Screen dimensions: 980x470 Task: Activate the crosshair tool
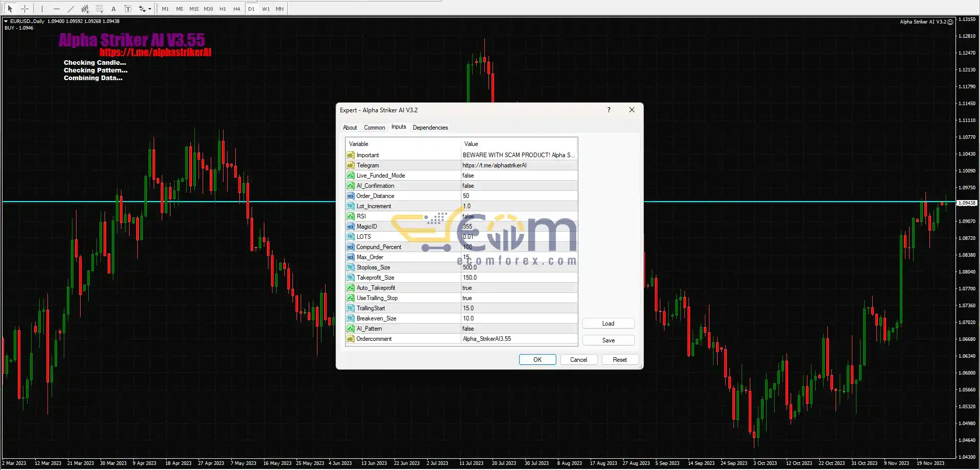pyautogui.click(x=24, y=9)
